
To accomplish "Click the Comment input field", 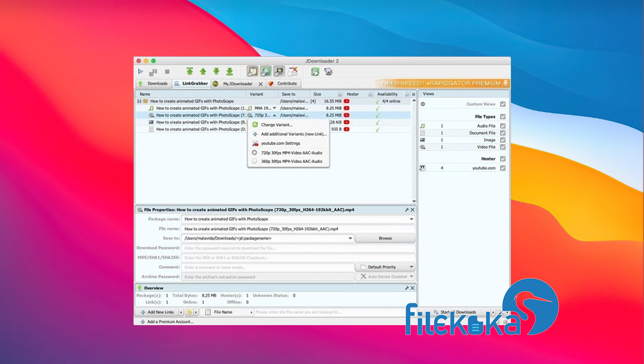I will click(268, 267).
